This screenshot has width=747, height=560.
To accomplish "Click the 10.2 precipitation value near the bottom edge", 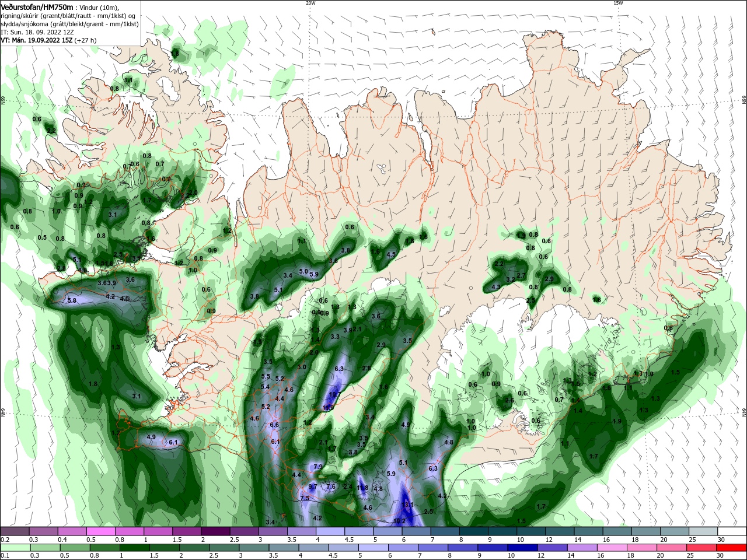I will 399,521.
